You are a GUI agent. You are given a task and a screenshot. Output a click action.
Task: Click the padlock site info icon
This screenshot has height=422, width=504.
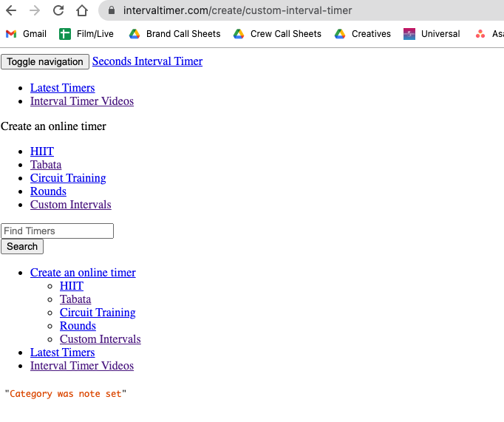(112, 10)
